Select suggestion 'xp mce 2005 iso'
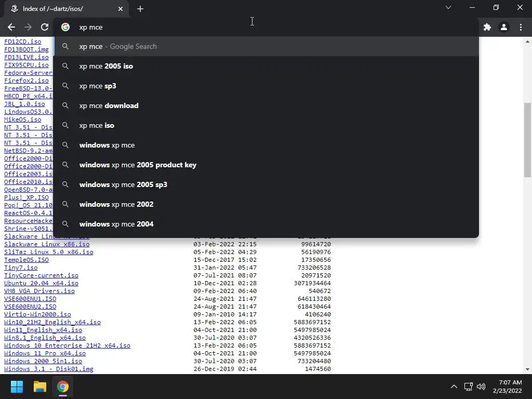The height and width of the screenshot is (399, 532). pos(267,66)
